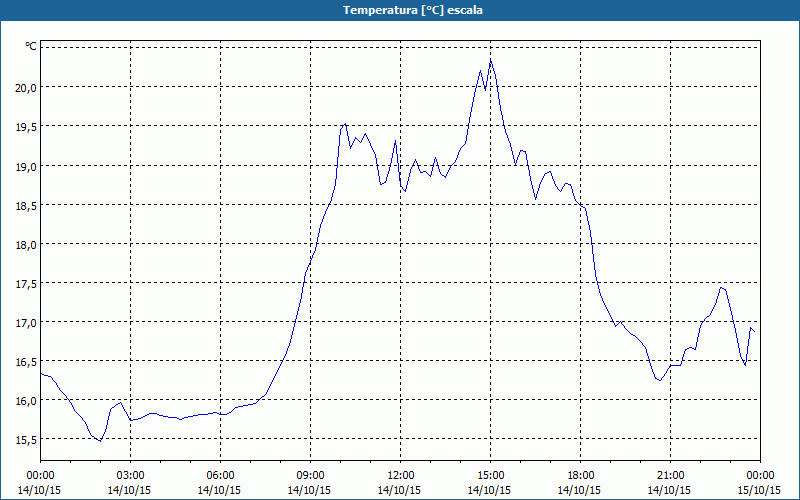Click the curve's lowest point near 02:00
This screenshot has width=800, height=500.
click(x=101, y=441)
